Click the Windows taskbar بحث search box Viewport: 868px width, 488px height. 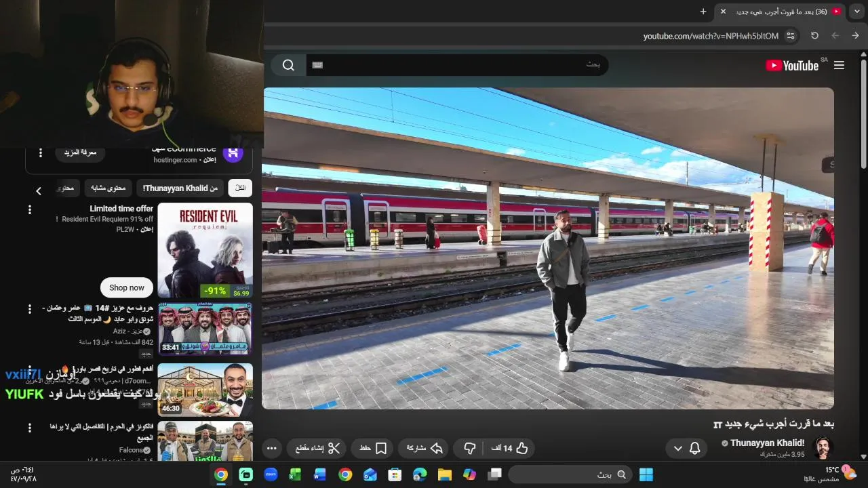[x=570, y=474]
